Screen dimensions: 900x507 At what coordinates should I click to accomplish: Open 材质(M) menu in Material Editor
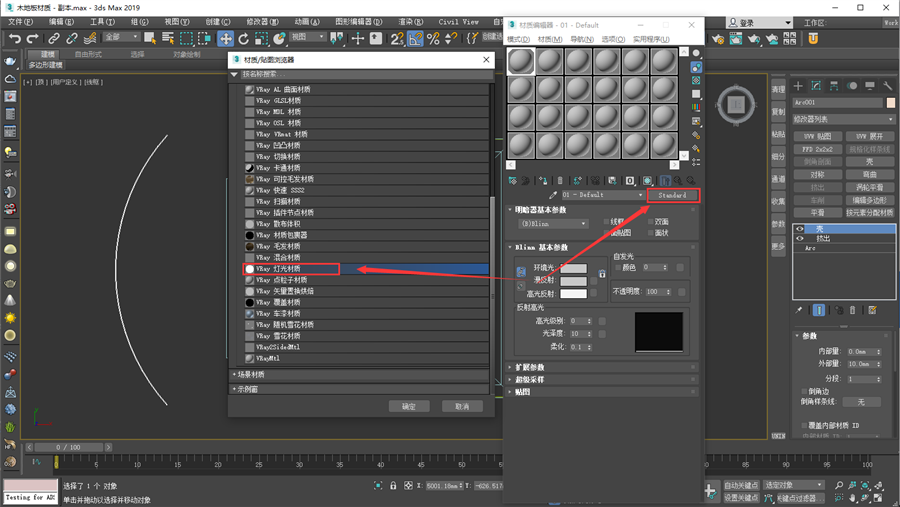pyautogui.click(x=550, y=40)
